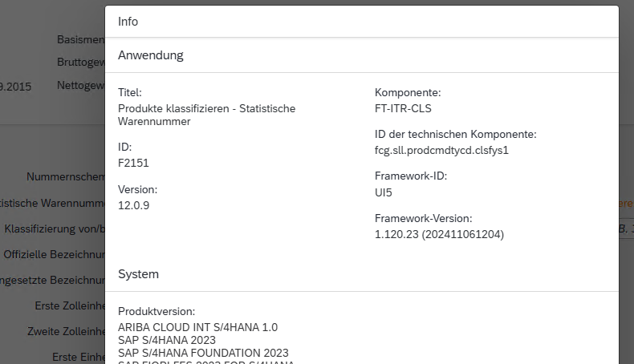Click the 'Titel:' label

tap(130, 93)
